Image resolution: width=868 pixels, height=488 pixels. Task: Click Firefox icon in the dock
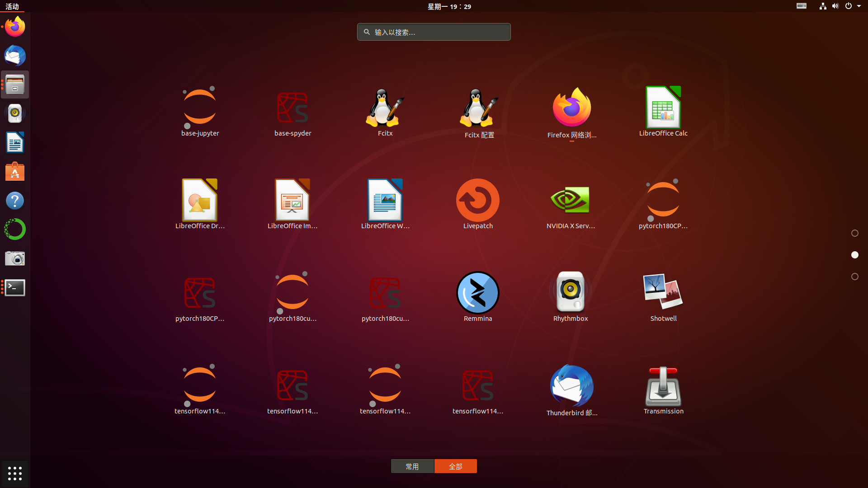click(x=15, y=27)
